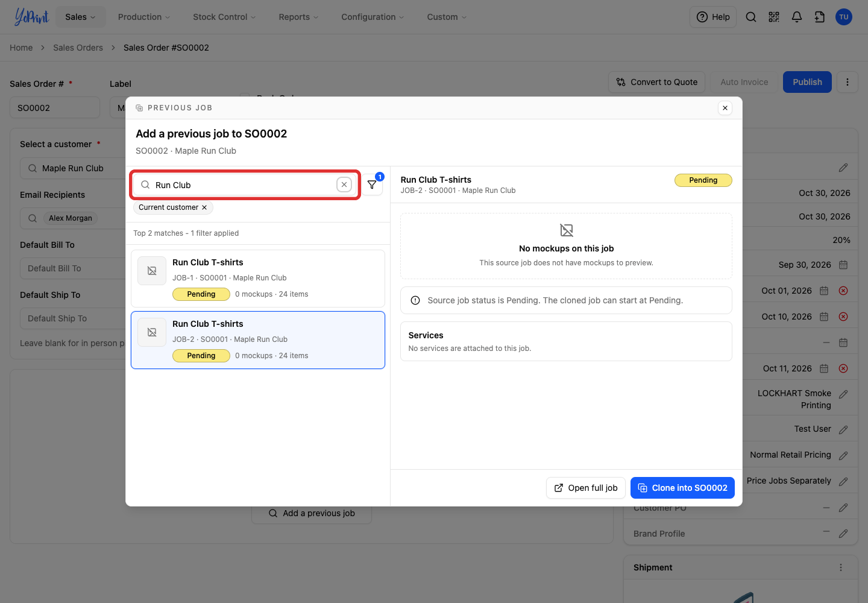Viewport: 868px width, 603px height.
Task: Expand the Production menu
Action: pyautogui.click(x=144, y=17)
